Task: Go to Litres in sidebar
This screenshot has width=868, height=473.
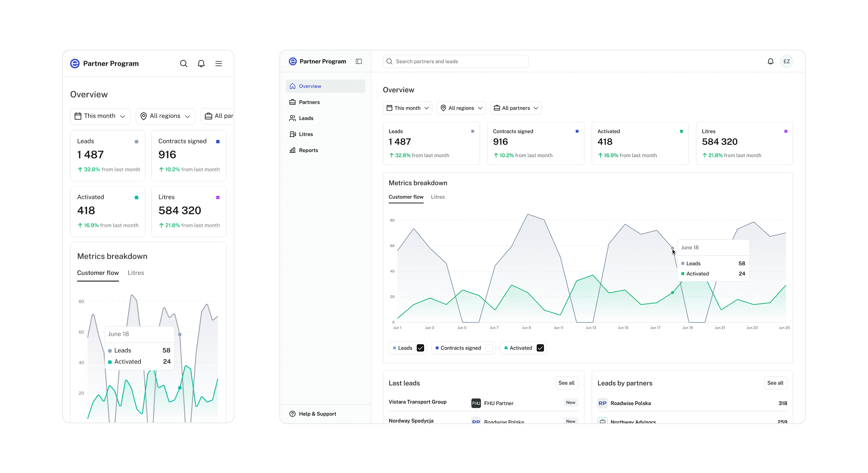Action: pyautogui.click(x=306, y=134)
